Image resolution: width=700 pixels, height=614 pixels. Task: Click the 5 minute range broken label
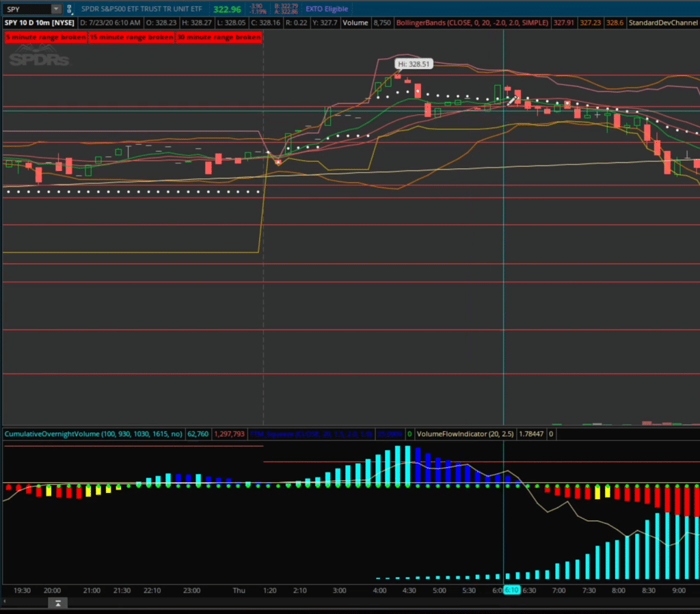[x=46, y=37]
